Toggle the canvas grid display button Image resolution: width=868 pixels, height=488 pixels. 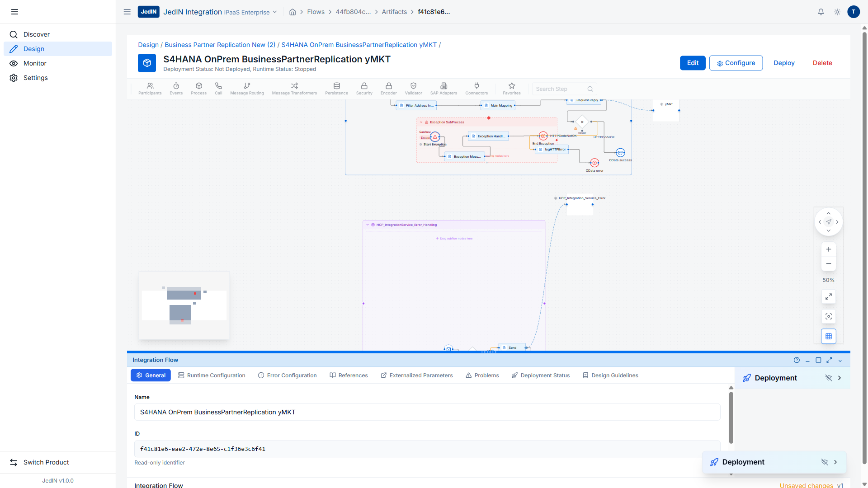828,336
